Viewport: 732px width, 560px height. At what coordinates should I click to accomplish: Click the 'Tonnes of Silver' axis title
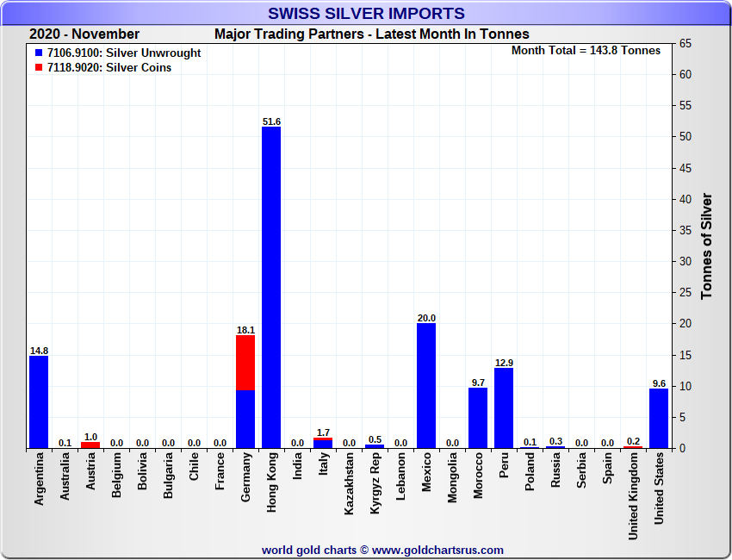click(706, 246)
